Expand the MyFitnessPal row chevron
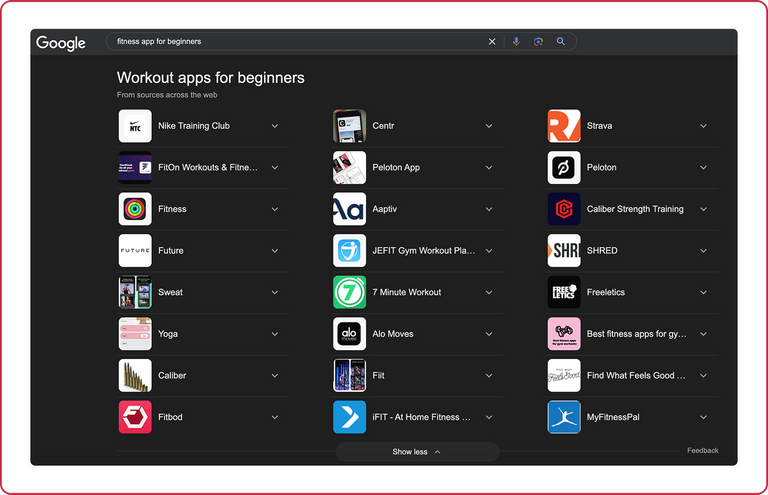Viewport: 768px width, 495px height. (x=703, y=417)
